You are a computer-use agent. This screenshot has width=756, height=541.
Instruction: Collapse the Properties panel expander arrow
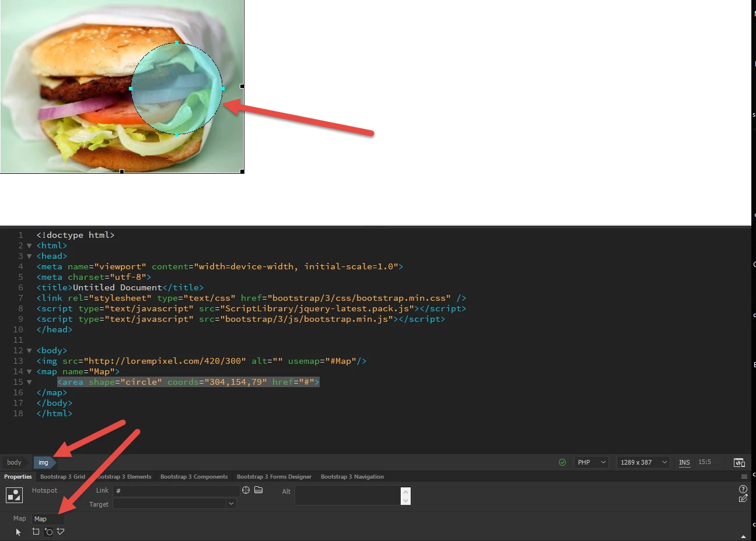[x=743, y=536]
